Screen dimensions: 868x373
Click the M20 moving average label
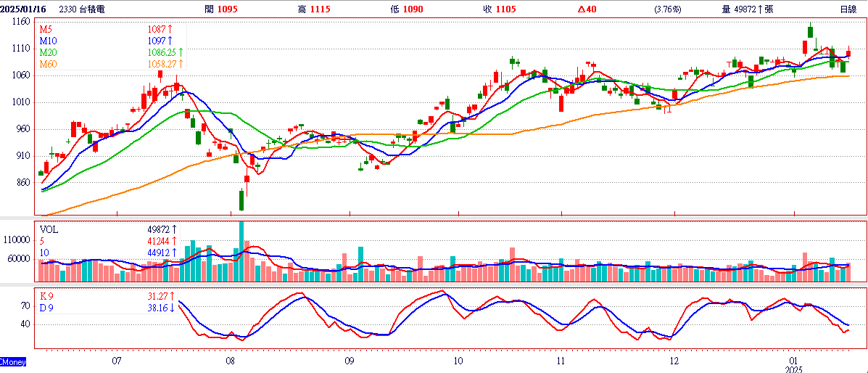(x=47, y=52)
